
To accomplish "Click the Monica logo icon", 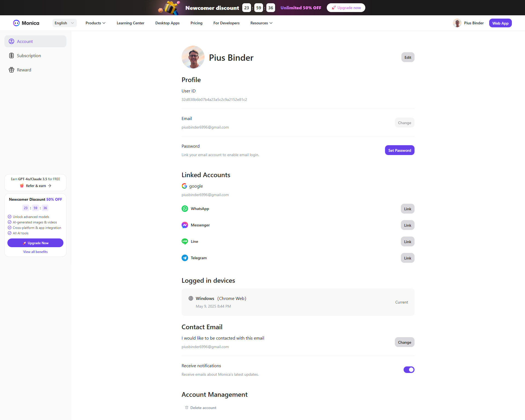I will tap(16, 23).
